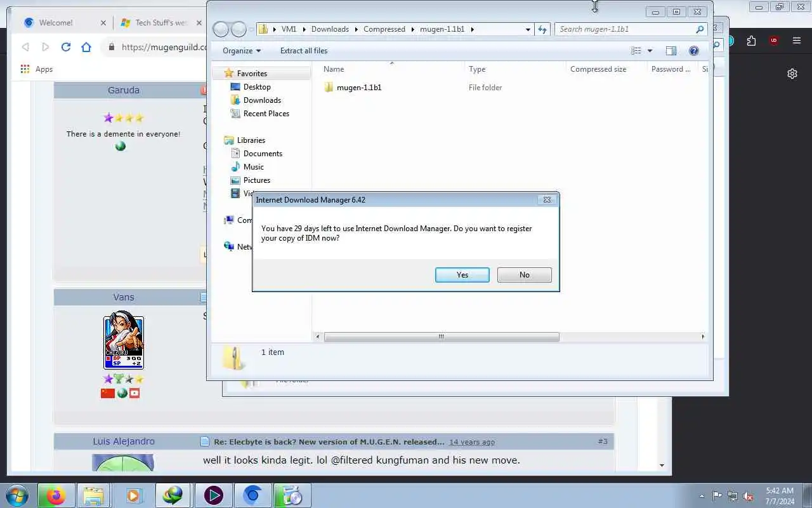Image resolution: width=812 pixels, height=508 pixels.
Task: Select Libraries in the navigation pane
Action: pos(251,140)
